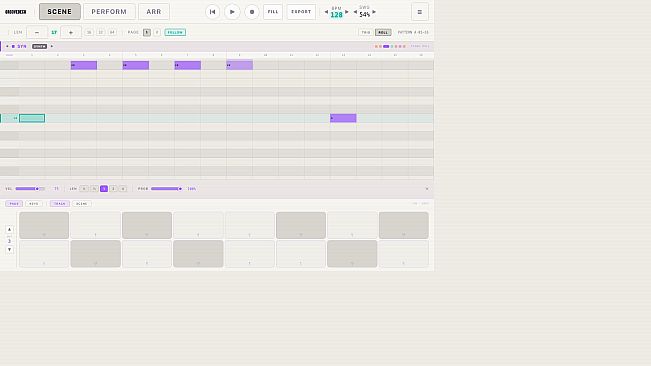
Task: Go to the ARR tab
Action: point(154,12)
